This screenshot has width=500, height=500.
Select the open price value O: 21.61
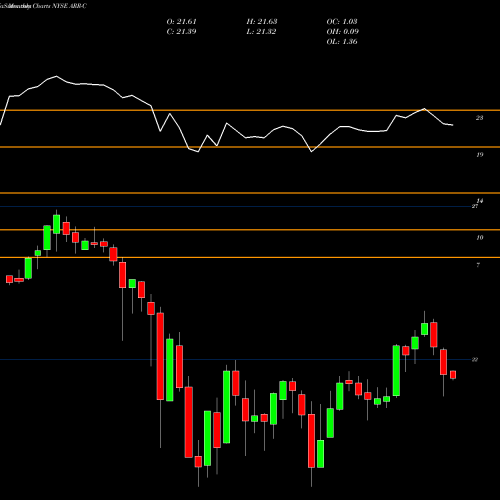click(x=181, y=22)
